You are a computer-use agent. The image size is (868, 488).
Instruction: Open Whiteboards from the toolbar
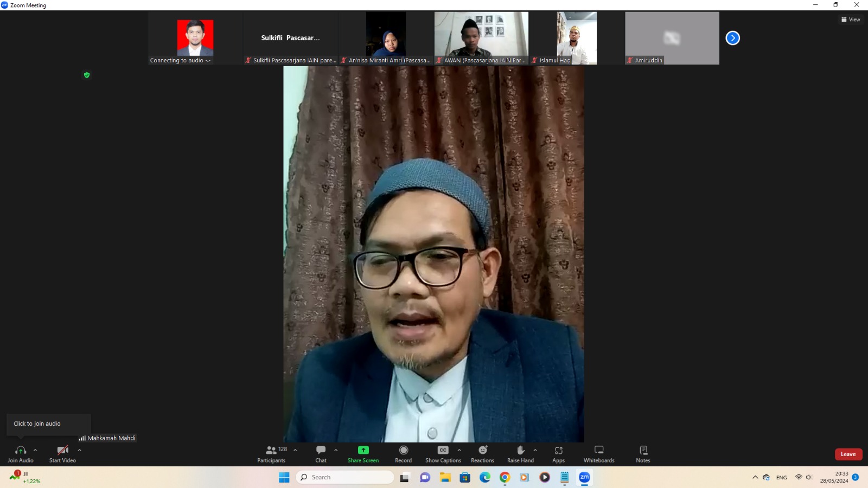pos(599,454)
